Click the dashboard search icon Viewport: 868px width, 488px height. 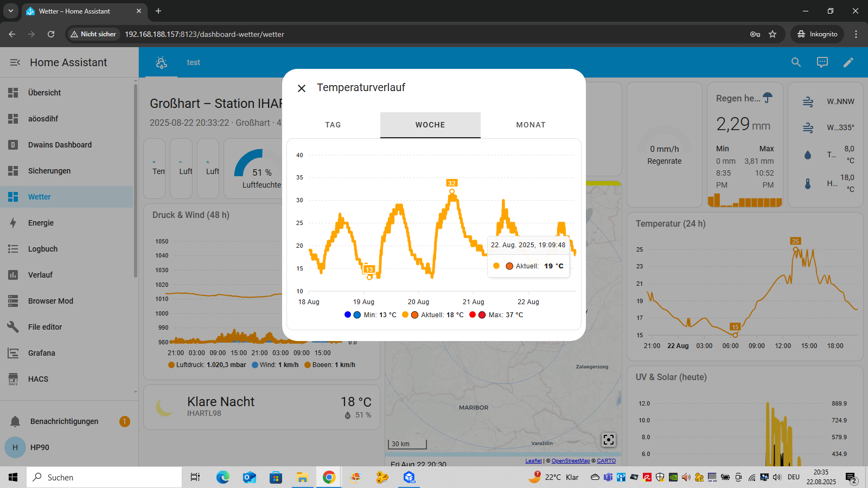click(796, 62)
